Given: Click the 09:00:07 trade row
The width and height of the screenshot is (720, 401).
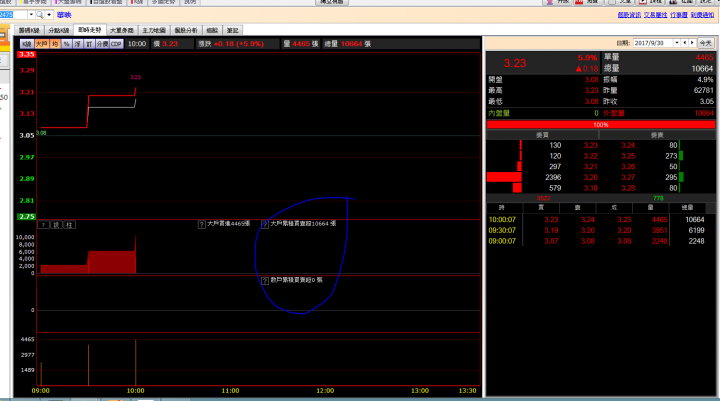Looking at the screenshot, I should [601, 241].
